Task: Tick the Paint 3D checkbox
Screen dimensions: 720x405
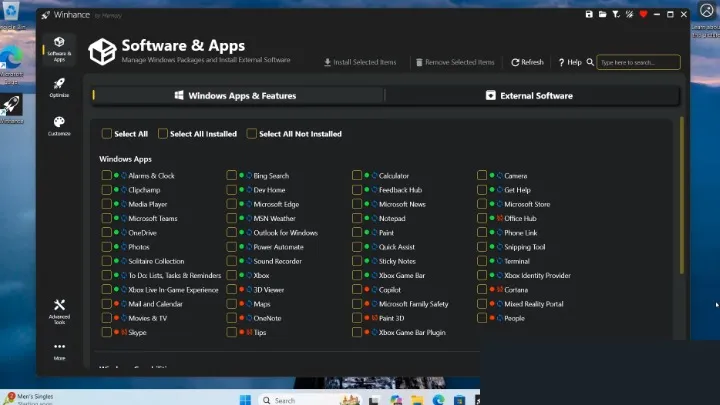Action: pyautogui.click(x=357, y=318)
